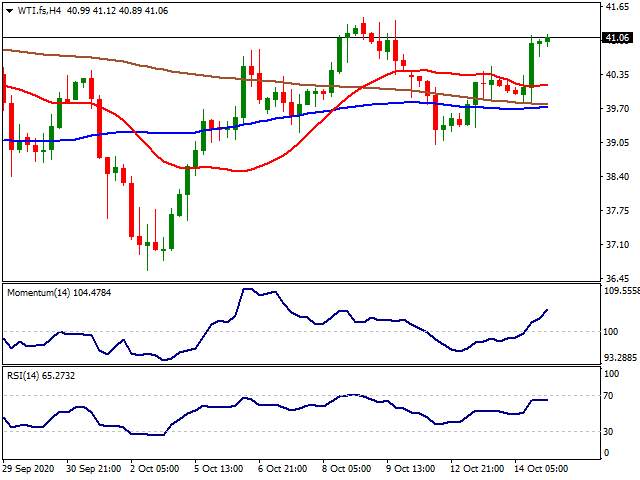Viewport: 640px width, 480px height.
Task: Click the 38.40 price axis label
Action: [618, 176]
